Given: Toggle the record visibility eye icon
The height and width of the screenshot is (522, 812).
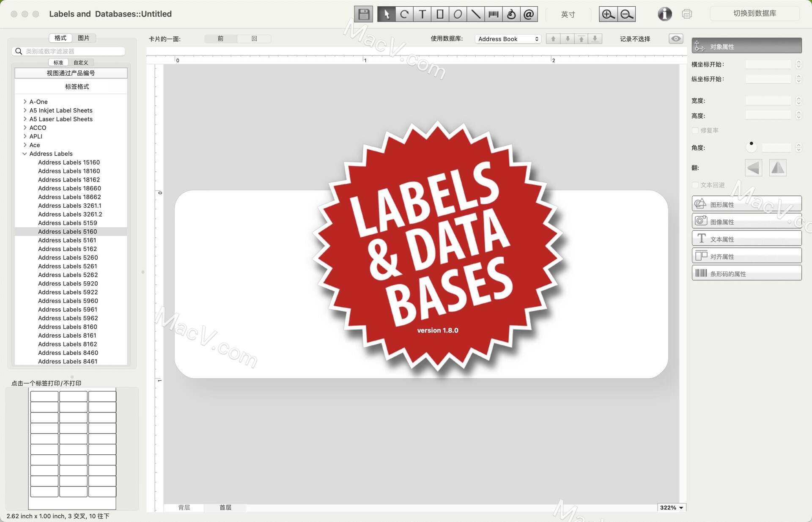Looking at the screenshot, I should [675, 38].
